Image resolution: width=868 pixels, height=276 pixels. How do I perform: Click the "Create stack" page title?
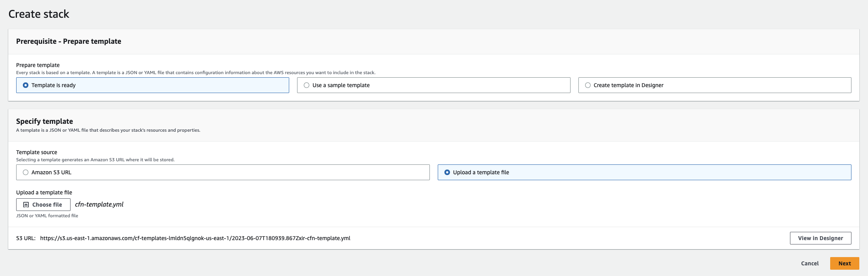[39, 14]
